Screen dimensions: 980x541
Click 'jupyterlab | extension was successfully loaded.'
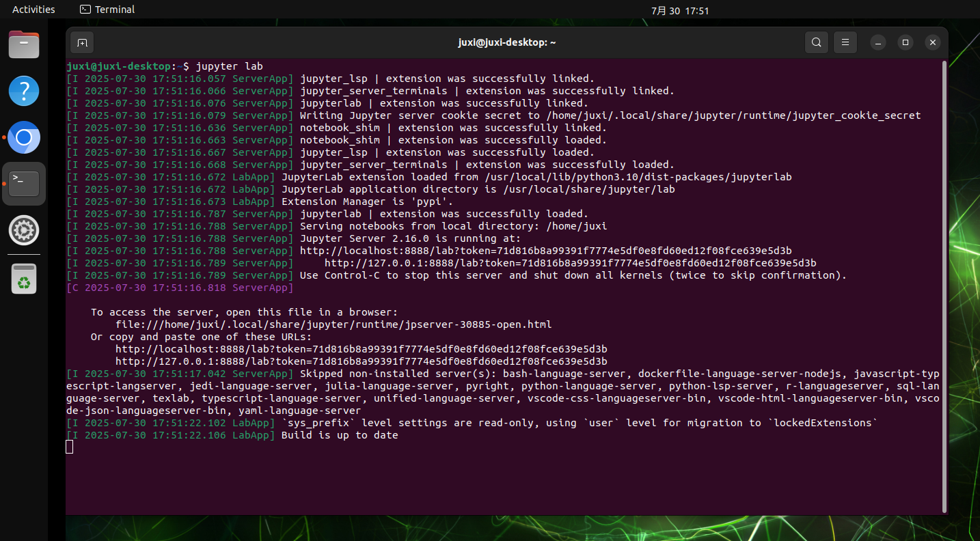click(x=444, y=214)
